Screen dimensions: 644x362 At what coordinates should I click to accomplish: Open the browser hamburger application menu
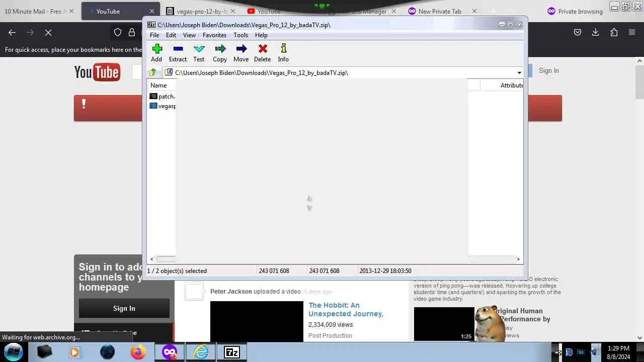632,32
